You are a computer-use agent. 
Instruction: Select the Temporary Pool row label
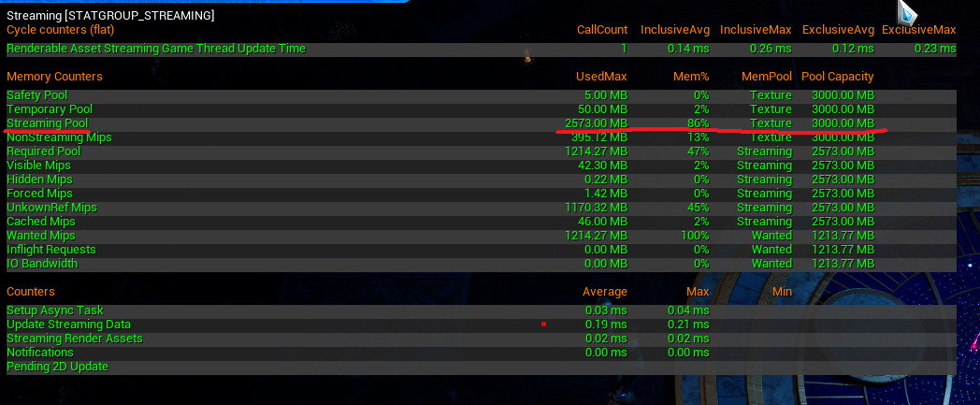point(50,108)
